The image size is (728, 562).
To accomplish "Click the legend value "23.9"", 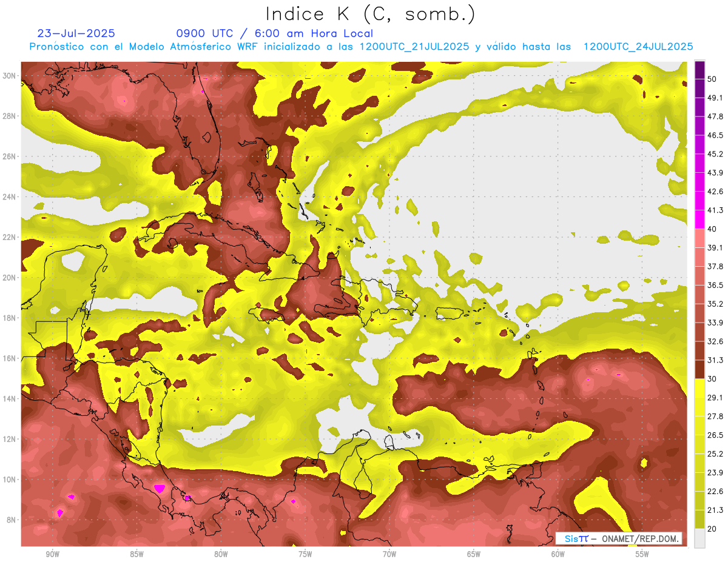I will coord(715,473).
